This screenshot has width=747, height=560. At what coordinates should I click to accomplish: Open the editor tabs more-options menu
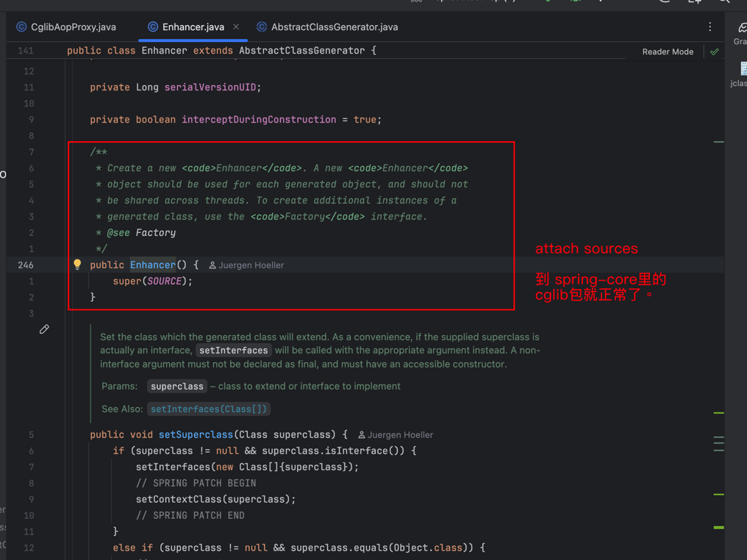coord(710,27)
